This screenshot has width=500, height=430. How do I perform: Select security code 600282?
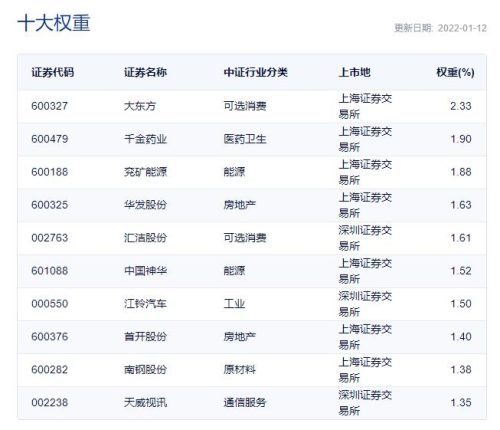click(x=50, y=369)
